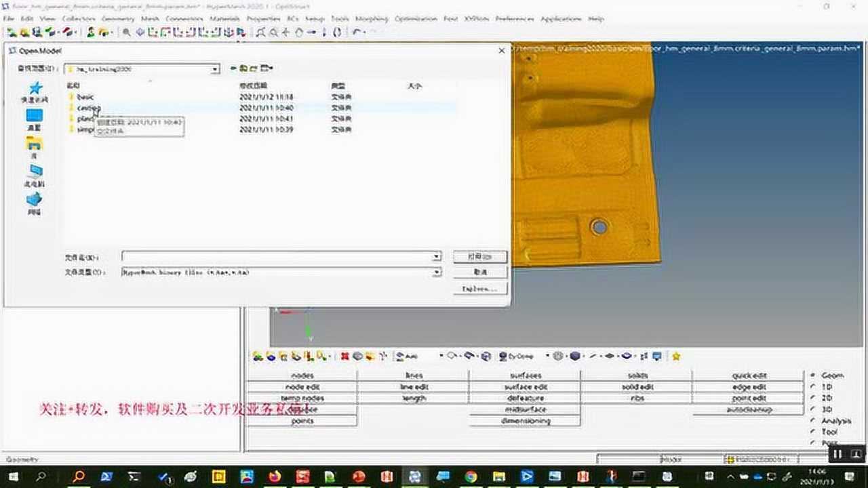Expand the 查找范围 location dropdown
868x488 pixels.
[x=215, y=68]
